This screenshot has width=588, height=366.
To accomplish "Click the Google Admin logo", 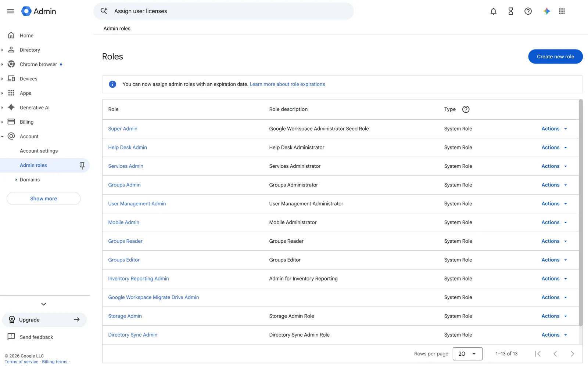I will tap(39, 11).
